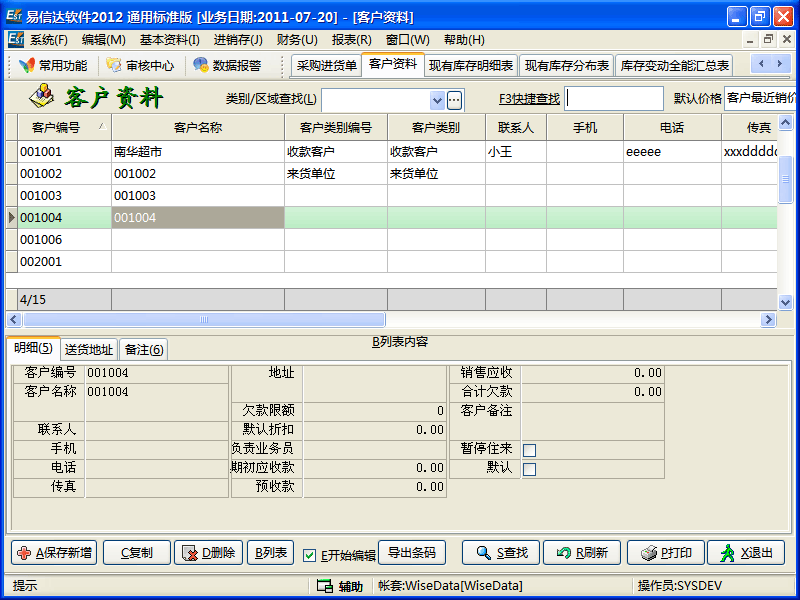Click the F3快捷查找 search input field
This screenshot has width=800, height=600.
pyautogui.click(x=615, y=99)
